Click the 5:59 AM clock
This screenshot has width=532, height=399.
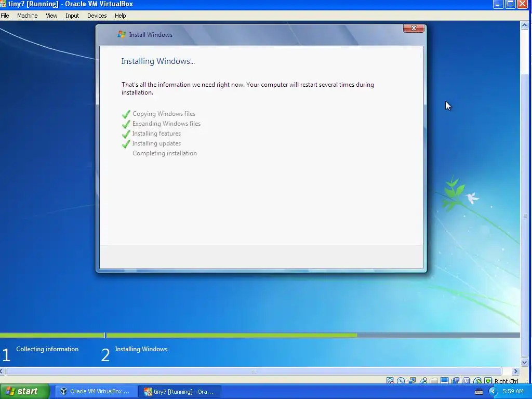click(x=513, y=391)
